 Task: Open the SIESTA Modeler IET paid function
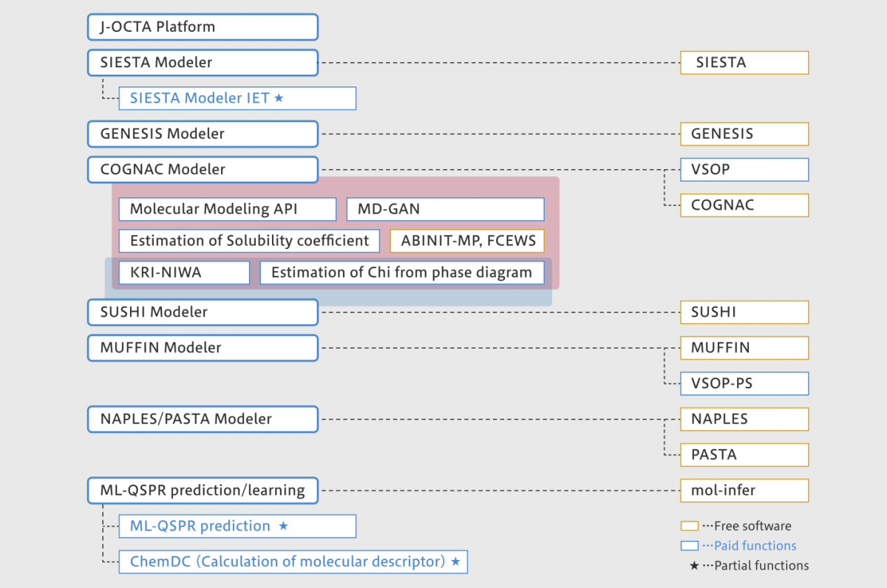point(200,98)
